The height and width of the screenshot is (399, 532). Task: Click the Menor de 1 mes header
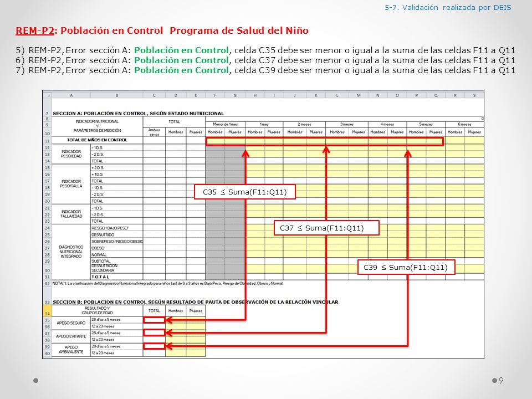[226, 124]
